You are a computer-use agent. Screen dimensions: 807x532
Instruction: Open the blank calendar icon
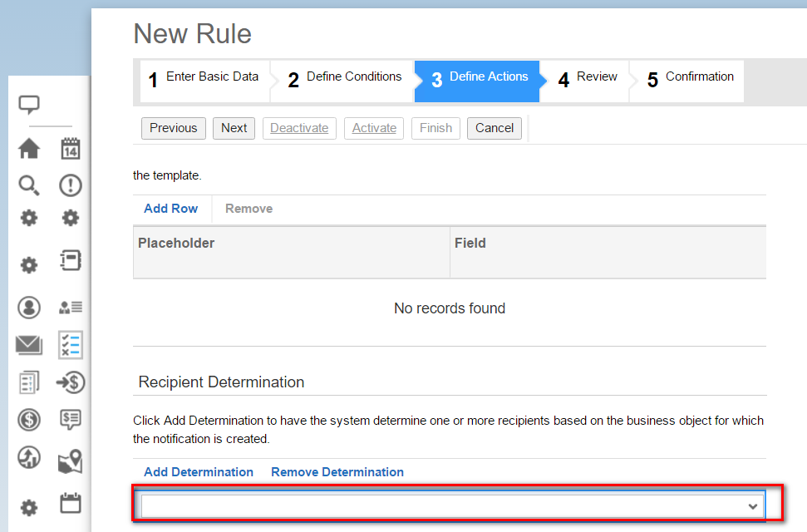[x=71, y=503]
